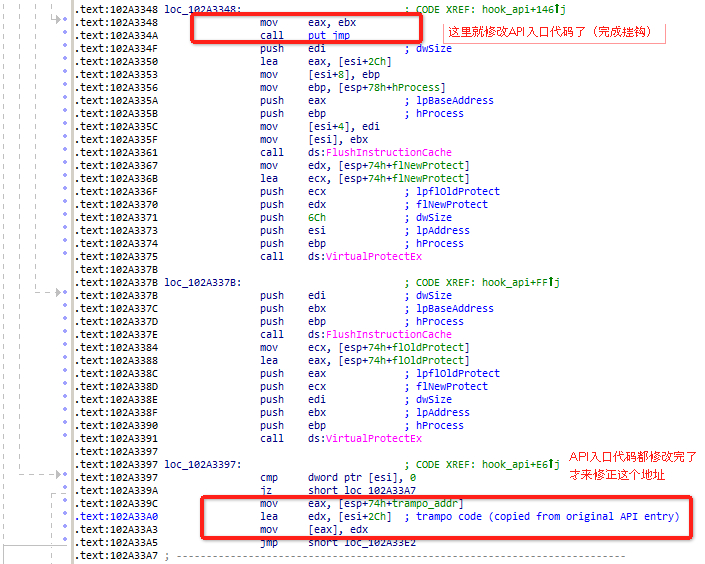Select the loc_102A337B label
705x564 pixels.
click(203, 282)
